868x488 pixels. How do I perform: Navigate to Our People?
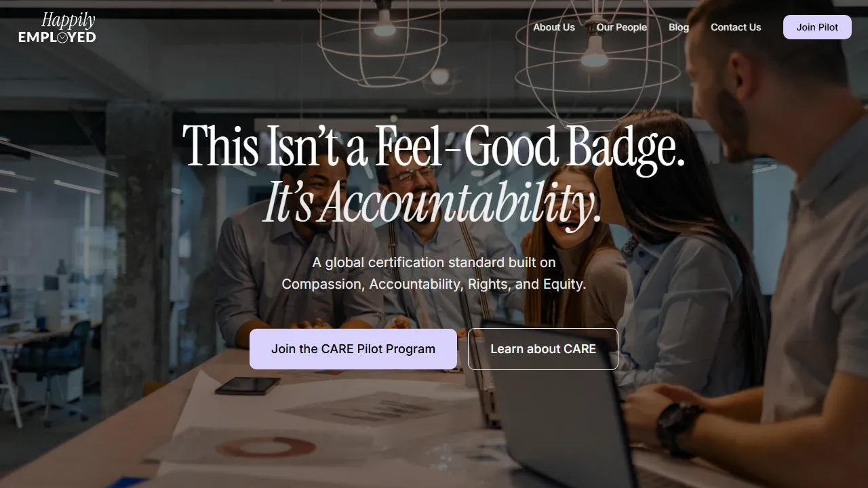622,27
